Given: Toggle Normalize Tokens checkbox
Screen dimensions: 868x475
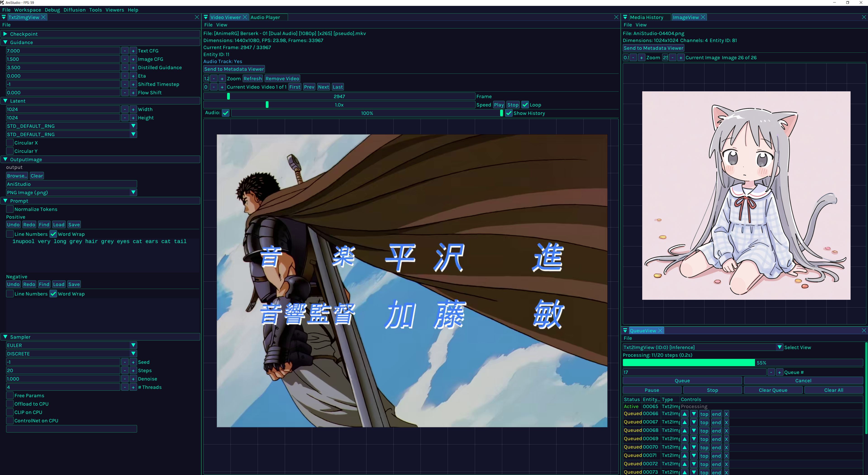Looking at the screenshot, I should point(10,209).
